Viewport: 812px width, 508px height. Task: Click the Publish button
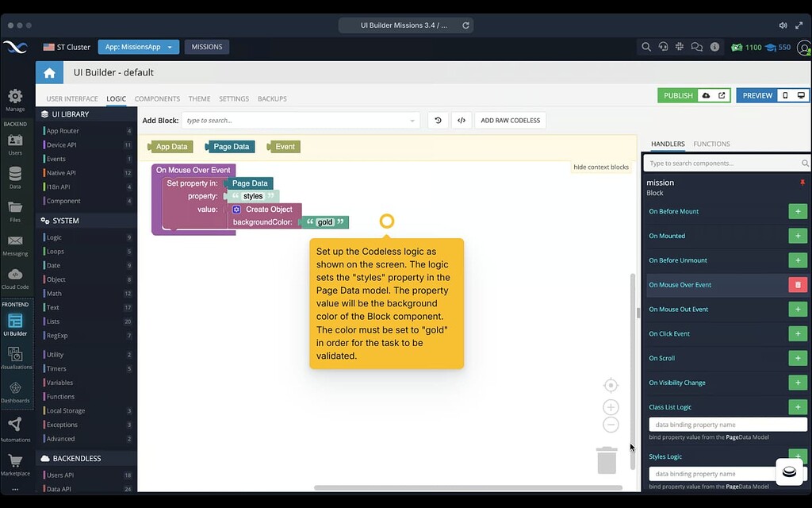pyautogui.click(x=678, y=95)
